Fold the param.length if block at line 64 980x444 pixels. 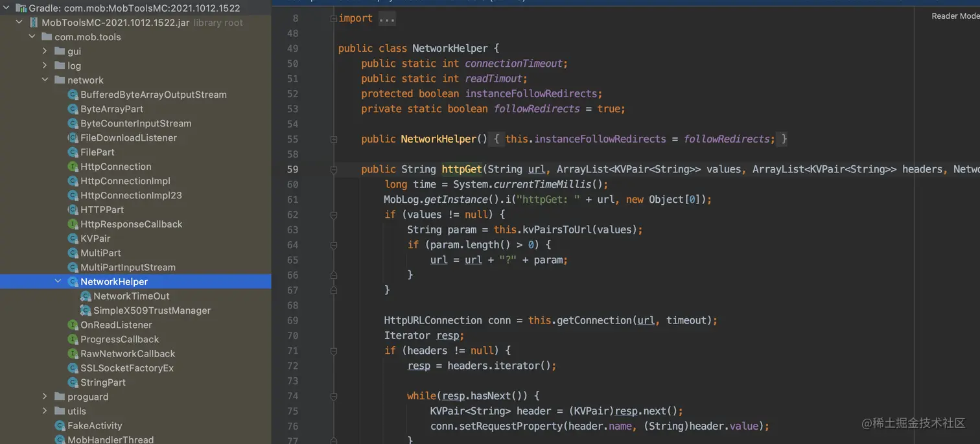[334, 245]
